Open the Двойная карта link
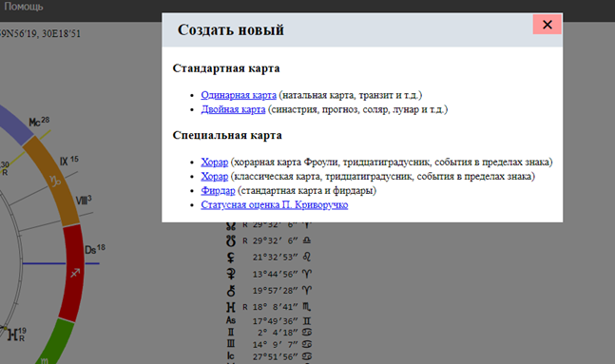 (233, 109)
